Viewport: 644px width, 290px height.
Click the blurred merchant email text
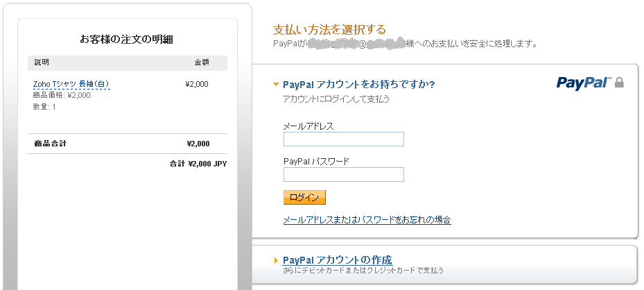[x=356, y=43]
